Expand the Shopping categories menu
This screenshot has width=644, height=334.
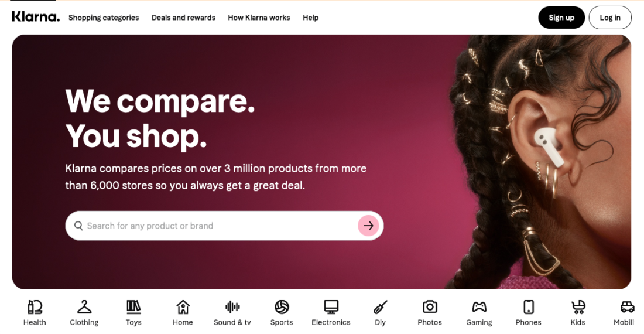(104, 18)
